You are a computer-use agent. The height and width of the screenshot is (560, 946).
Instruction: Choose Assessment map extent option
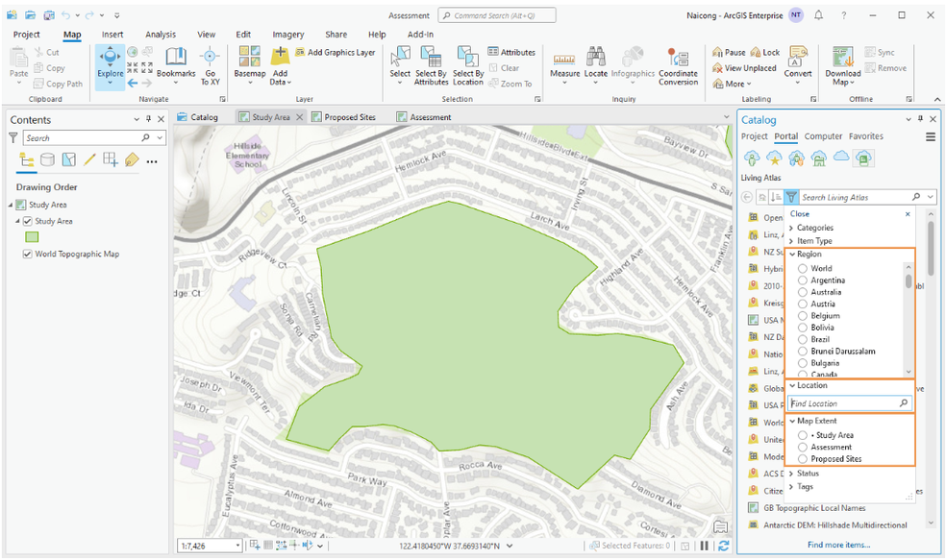coord(803,448)
